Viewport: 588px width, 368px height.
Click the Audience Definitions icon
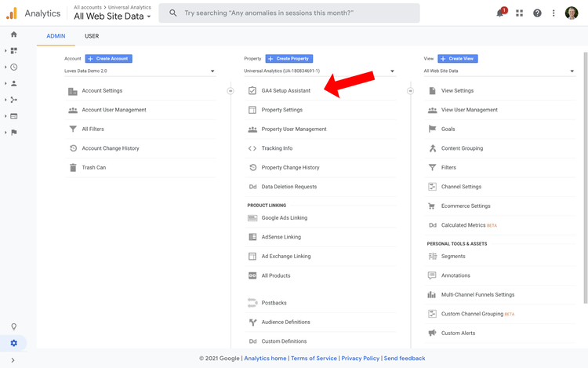tap(252, 322)
